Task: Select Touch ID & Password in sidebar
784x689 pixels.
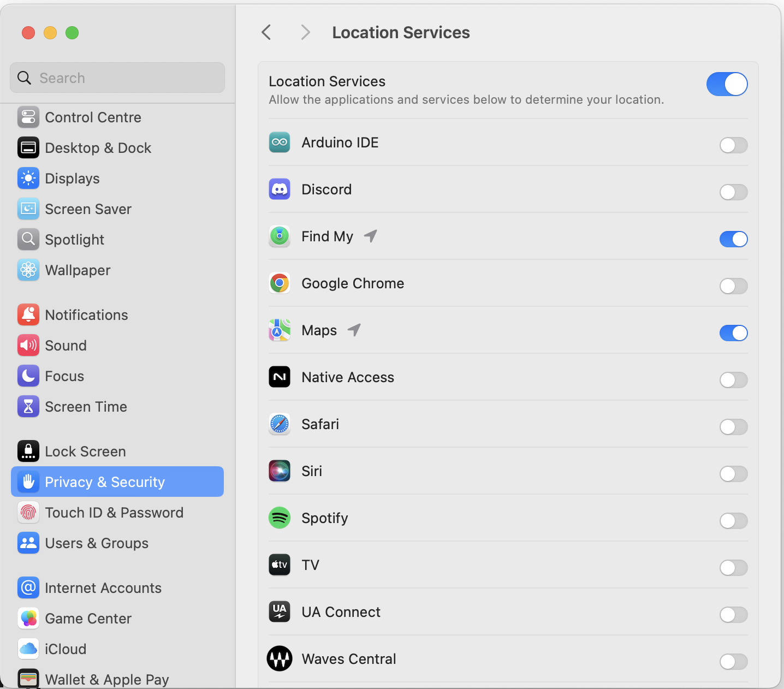Action: click(x=114, y=513)
